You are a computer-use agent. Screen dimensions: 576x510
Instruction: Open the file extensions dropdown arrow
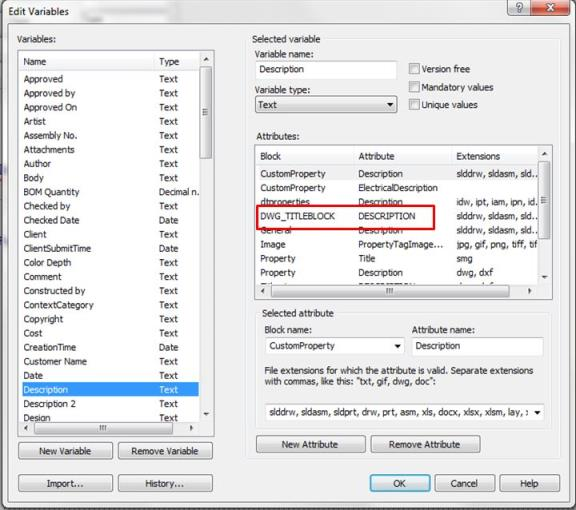click(x=537, y=412)
